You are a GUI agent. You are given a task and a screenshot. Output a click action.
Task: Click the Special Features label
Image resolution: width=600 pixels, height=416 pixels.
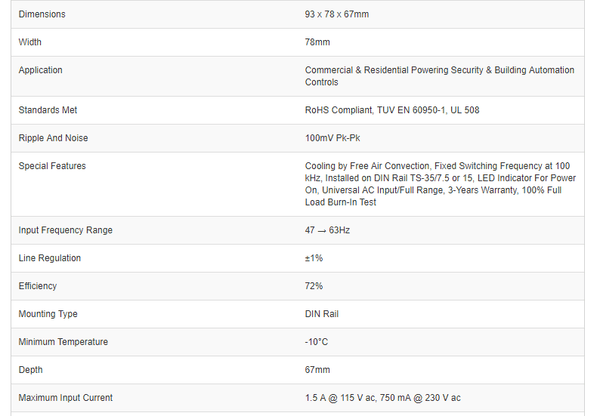point(52,166)
